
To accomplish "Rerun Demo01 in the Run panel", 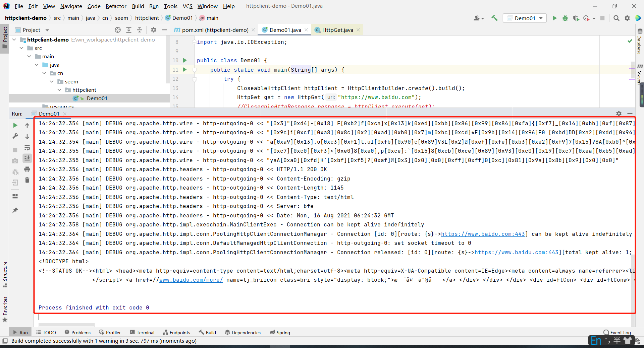I will (x=15, y=125).
